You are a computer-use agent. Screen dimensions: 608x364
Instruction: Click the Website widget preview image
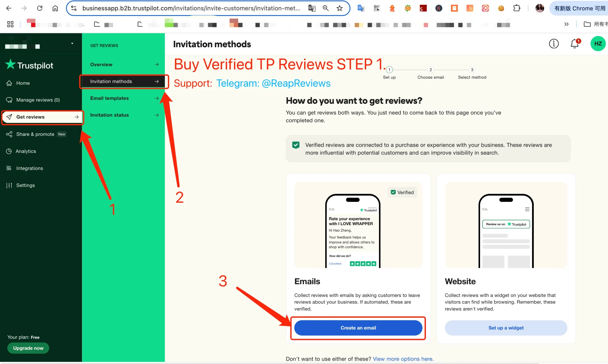click(506, 225)
